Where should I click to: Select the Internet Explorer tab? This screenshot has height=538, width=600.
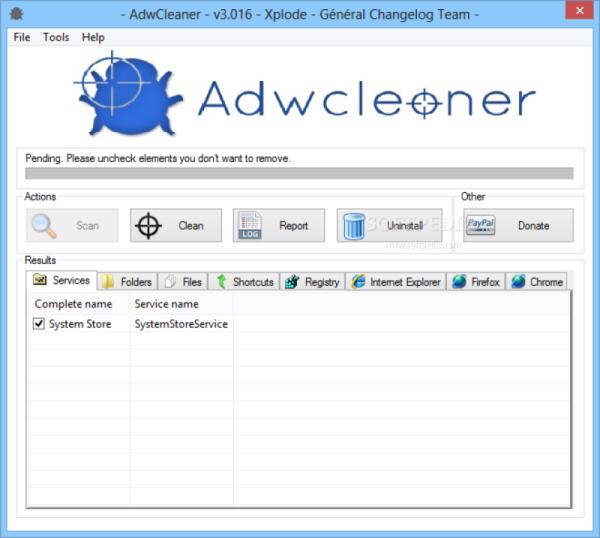coord(396,282)
